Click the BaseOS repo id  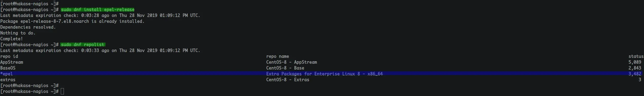coord(8,68)
